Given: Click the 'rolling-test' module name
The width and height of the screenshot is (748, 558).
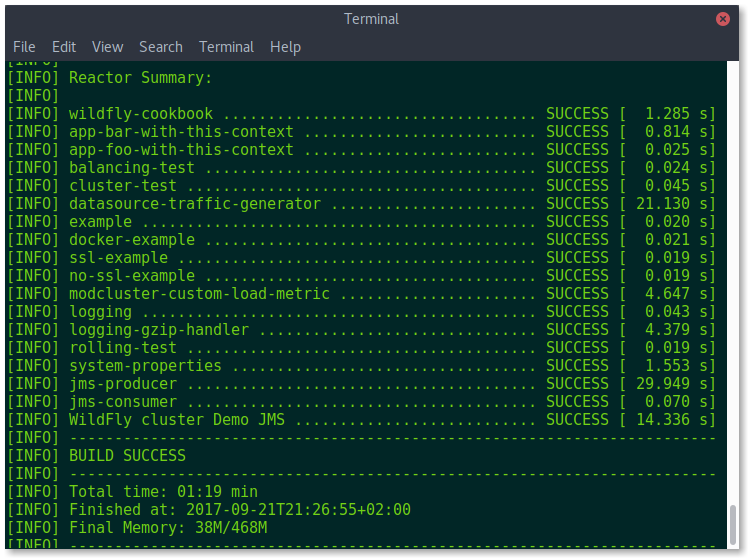Looking at the screenshot, I should click(123, 348).
